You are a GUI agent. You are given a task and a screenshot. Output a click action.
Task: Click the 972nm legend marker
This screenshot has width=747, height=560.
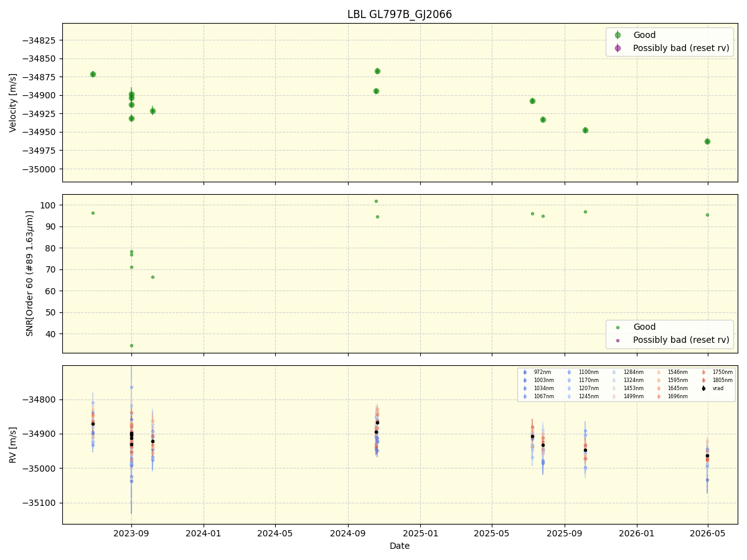525,372
